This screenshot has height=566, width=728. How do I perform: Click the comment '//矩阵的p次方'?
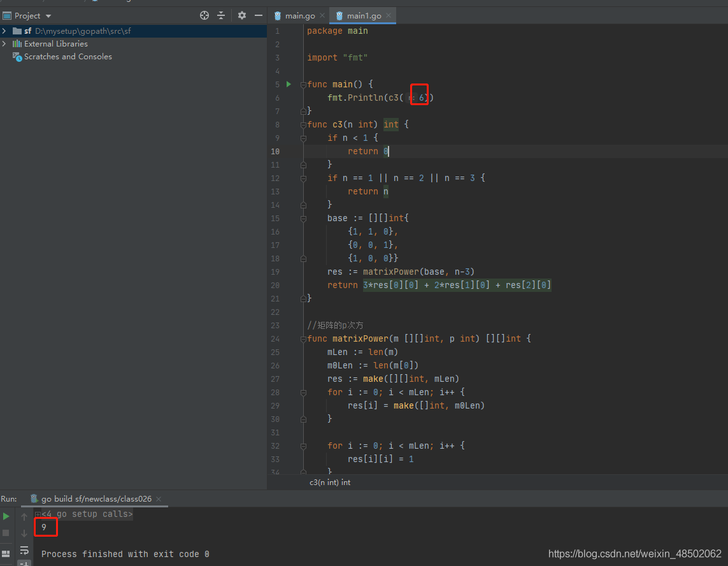coord(335,325)
